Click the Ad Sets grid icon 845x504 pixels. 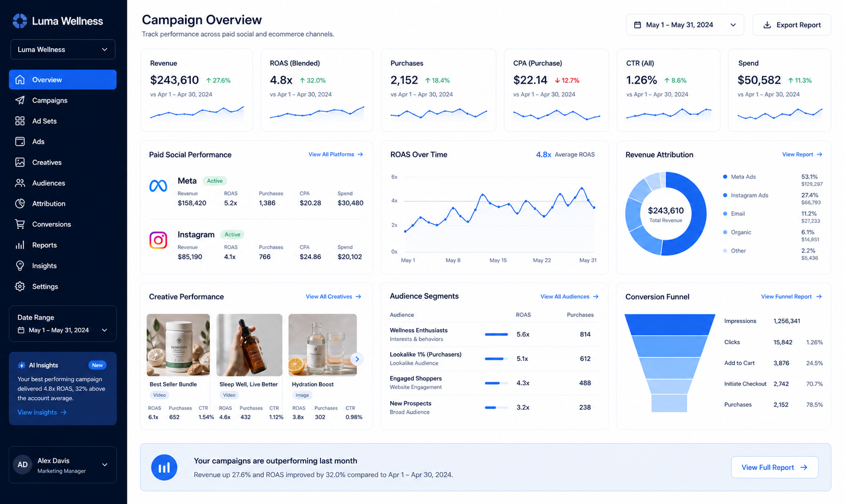(20, 121)
